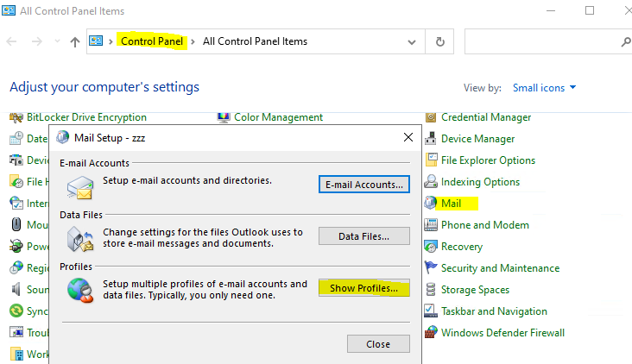This screenshot has width=632, height=364.
Task: Click the Phone and Modem icon
Action: click(x=431, y=224)
